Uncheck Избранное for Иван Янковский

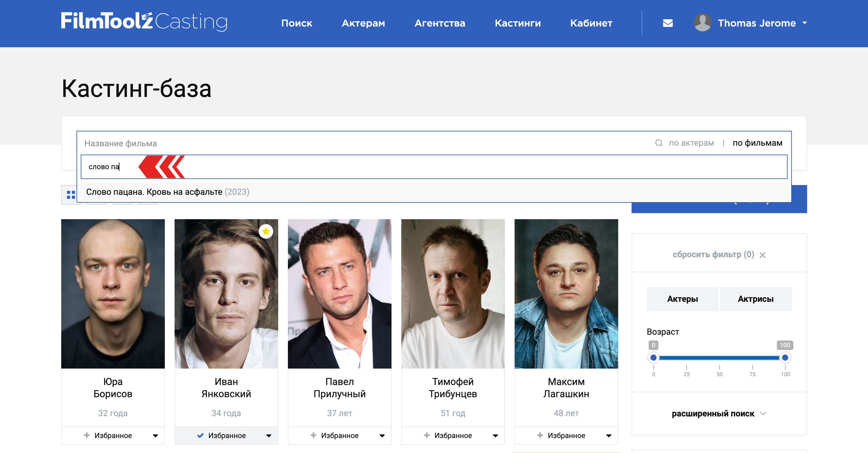[221, 435]
